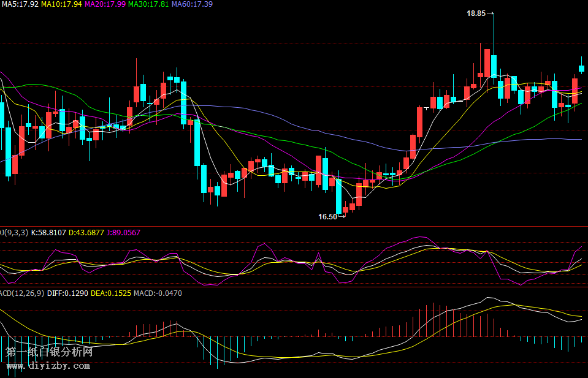Viewport: 588px width, 378px height.
Task: Open the www.diyizby.com website link
Action: pos(48,366)
